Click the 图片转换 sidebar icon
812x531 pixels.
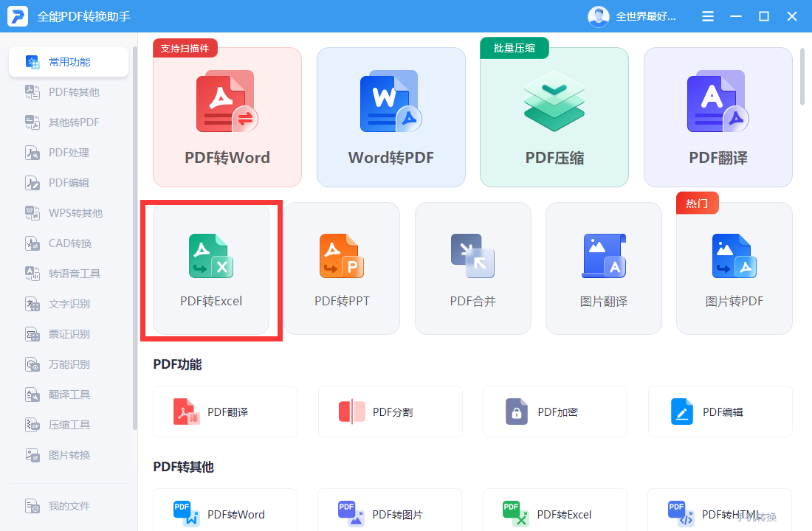click(32, 455)
